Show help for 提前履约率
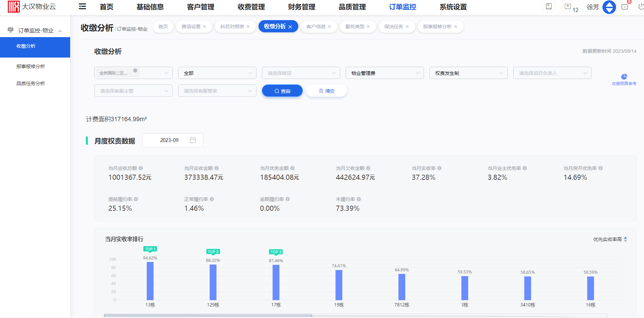 pyautogui.click(x=136, y=199)
